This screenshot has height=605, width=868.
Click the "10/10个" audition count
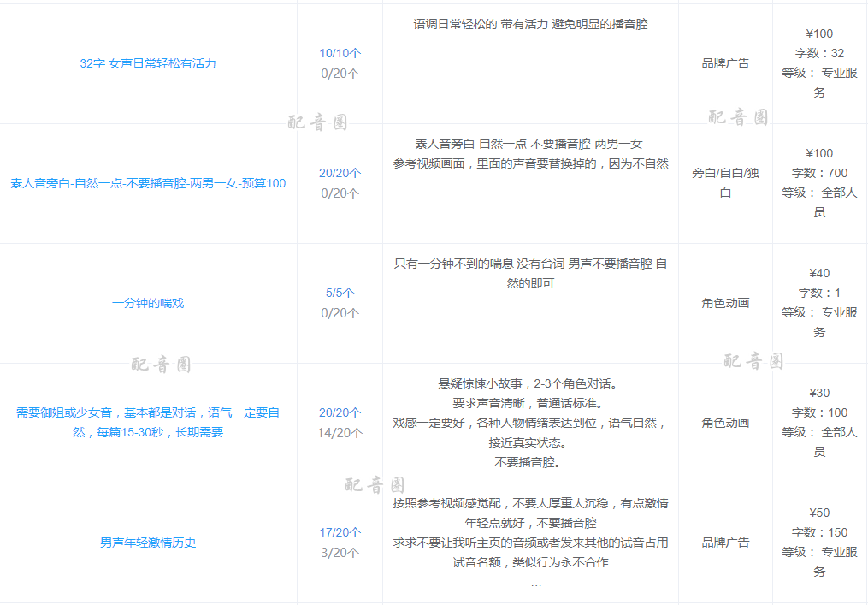tap(340, 53)
